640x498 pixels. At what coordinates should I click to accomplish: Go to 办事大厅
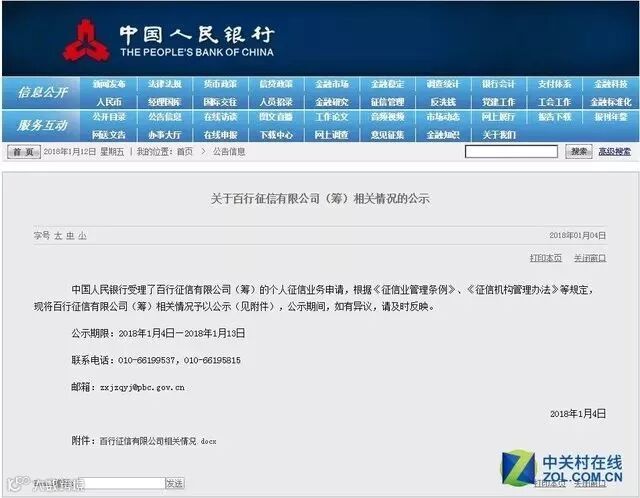pos(164,135)
